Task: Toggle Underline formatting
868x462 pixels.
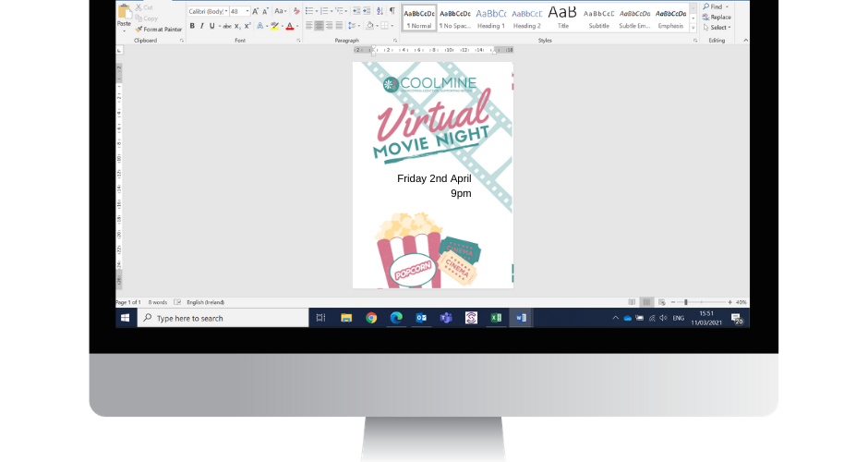Action: pyautogui.click(x=212, y=26)
